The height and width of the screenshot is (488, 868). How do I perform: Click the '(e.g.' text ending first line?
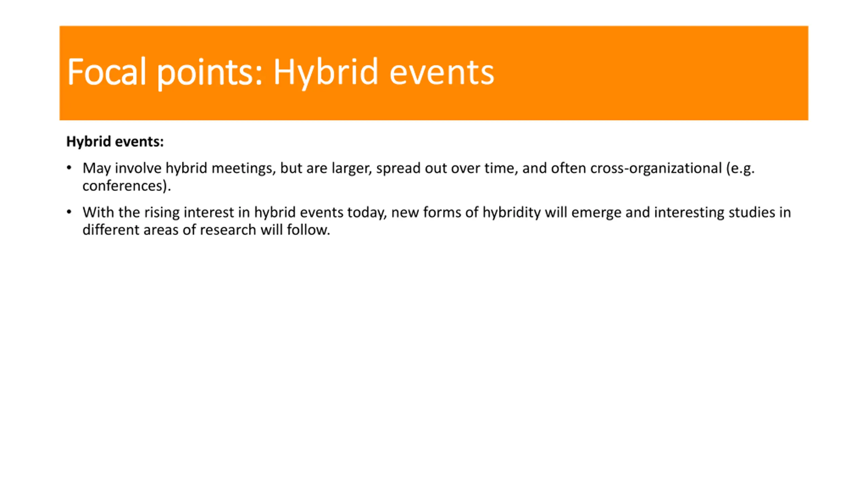click(x=740, y=168)
